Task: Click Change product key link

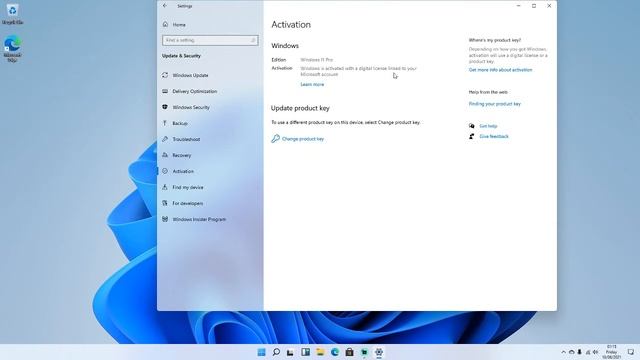Action: [303, 139]
